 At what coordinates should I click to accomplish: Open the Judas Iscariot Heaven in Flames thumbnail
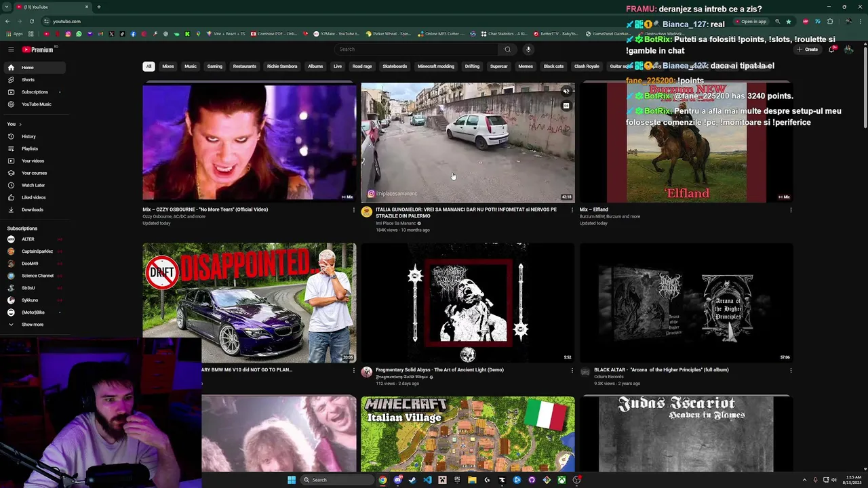tap(686, 434)
